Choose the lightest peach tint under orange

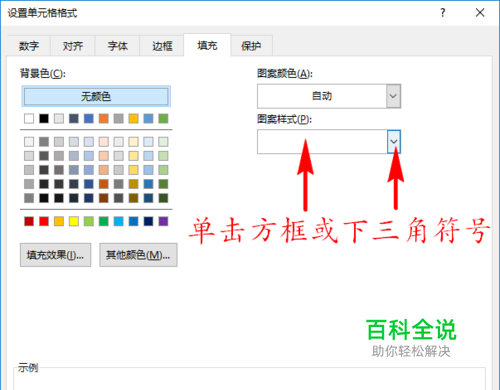coord(104,142)
